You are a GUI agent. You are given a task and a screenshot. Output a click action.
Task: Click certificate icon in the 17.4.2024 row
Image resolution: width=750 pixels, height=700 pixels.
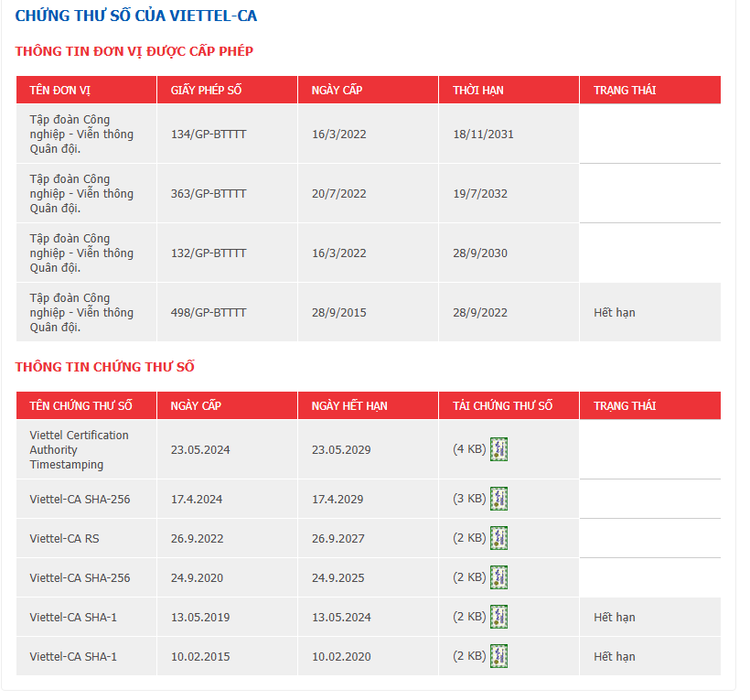(498, 499)
